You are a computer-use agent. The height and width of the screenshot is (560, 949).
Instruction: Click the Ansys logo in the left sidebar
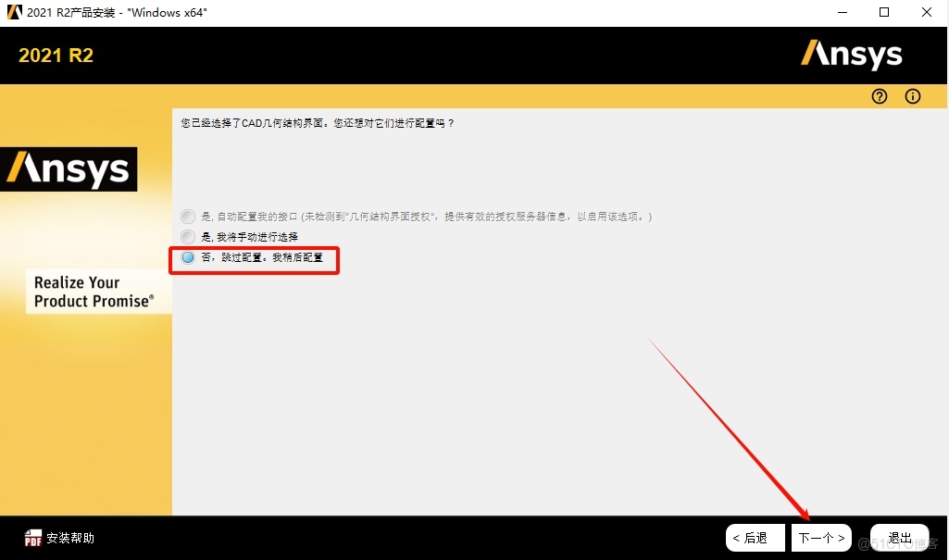coord(69,169)
